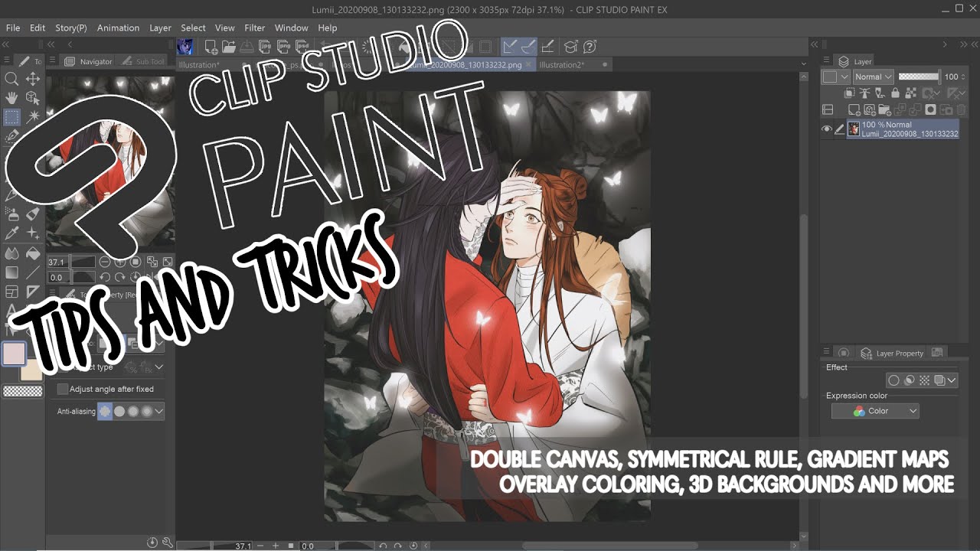Open the Normal blending mode dropdown
Viewport: 980px width, 551px height.
point(873,77)
